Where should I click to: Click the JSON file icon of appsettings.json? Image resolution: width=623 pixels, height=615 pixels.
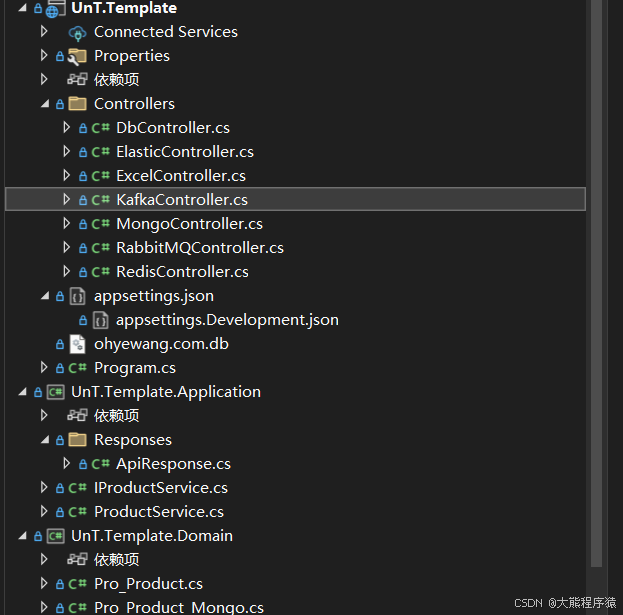click(x=77, y=296)
